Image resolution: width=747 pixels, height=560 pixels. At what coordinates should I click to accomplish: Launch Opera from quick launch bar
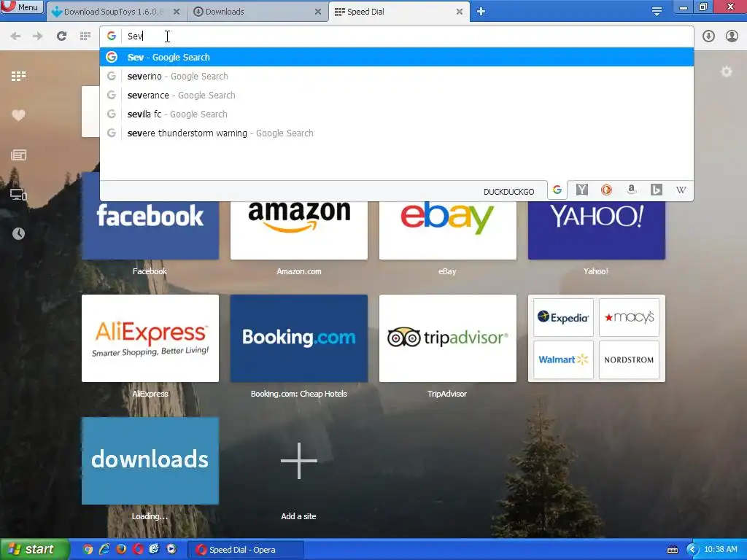point(138,550)
